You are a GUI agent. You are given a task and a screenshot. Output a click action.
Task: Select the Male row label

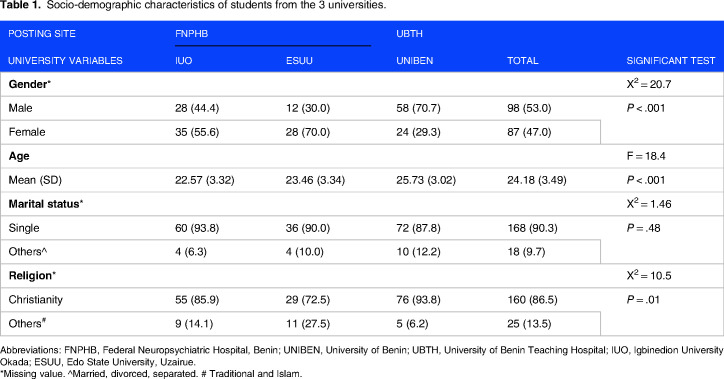20,108
